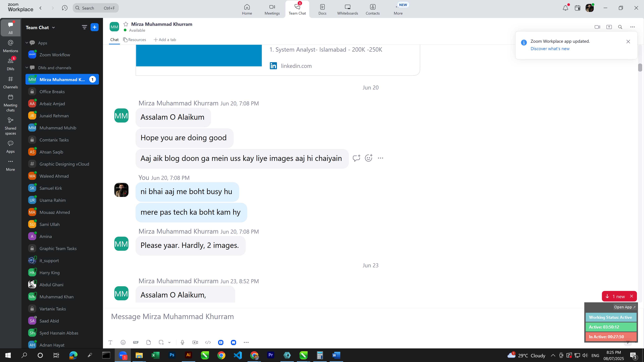Open More in left sidebar
The width and height of the screenshot is (644, 362).
11,165
